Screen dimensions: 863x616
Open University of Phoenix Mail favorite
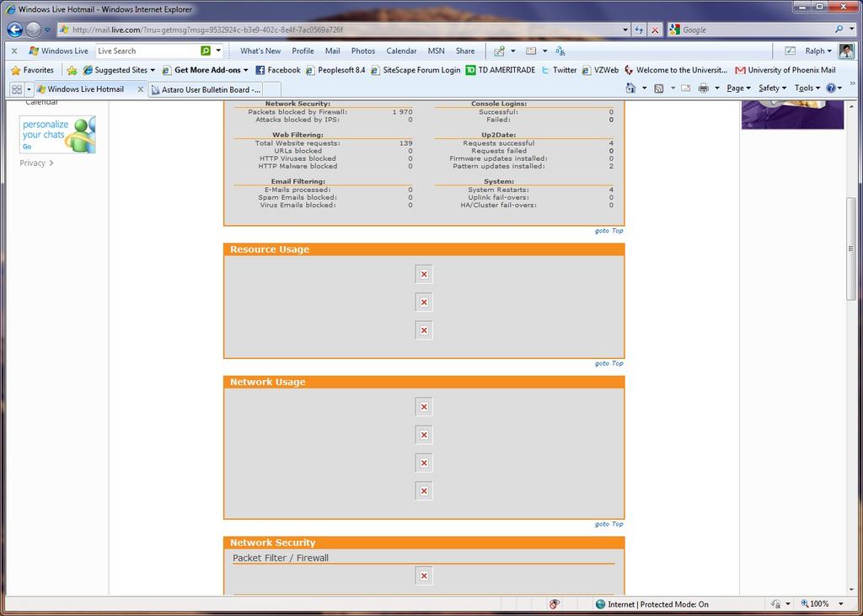coord(785,70)
